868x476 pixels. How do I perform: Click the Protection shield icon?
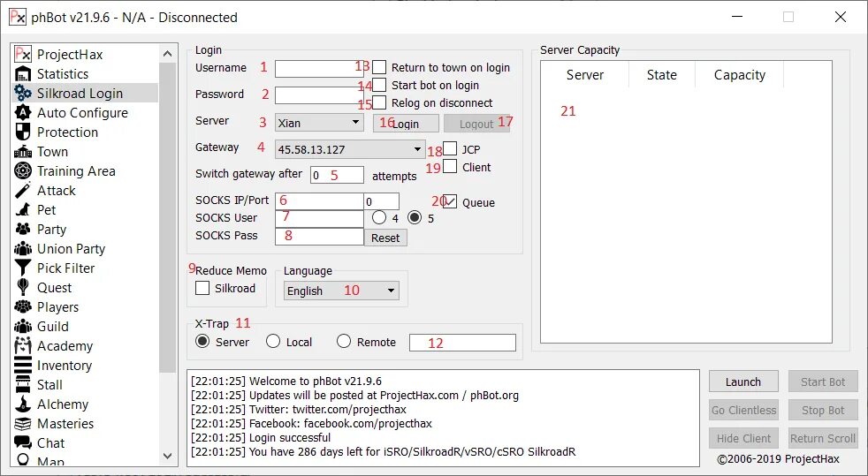tap(23, 132)
